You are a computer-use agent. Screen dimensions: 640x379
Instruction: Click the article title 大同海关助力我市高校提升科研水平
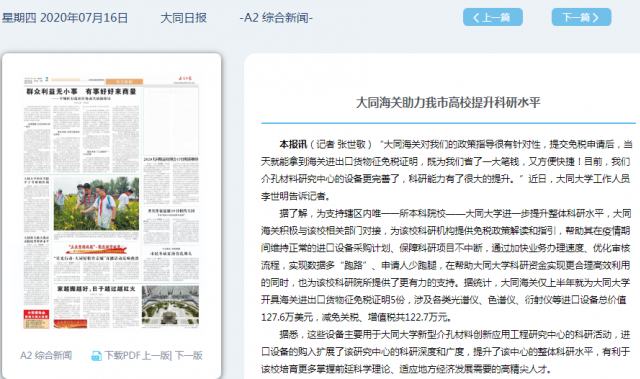[448, 102]
